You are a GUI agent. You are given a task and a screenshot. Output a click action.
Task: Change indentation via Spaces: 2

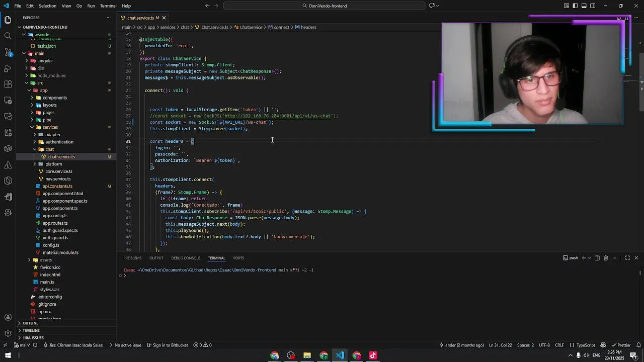(x=525, y=345)
